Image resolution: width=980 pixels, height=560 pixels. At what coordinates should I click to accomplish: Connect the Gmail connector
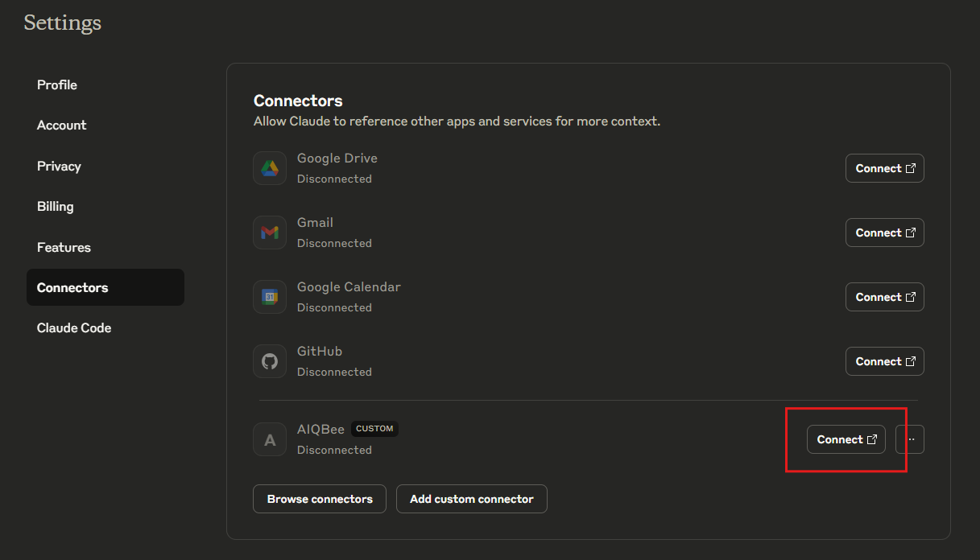click(884, 233)
